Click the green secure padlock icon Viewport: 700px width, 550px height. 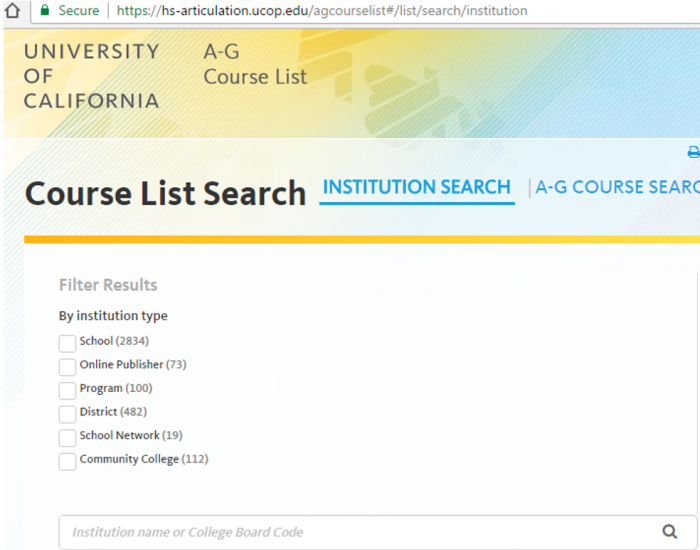click(x=44, y=11)
